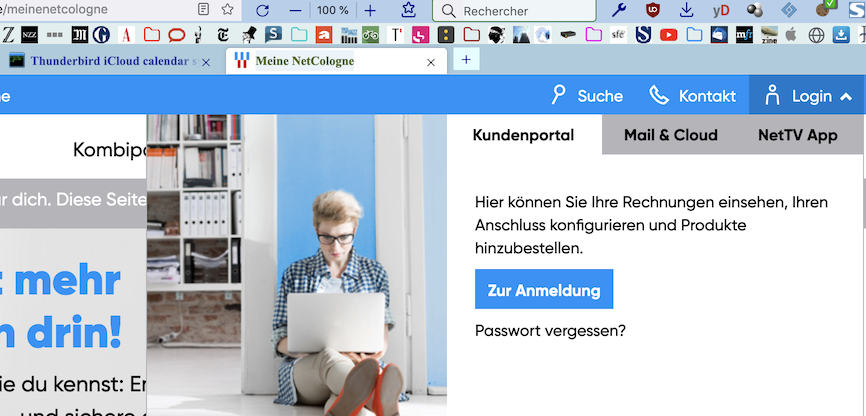This screenshot has width=866, height=416.
Task: Open the yD extension icon
Action: (x=721, y=10)
